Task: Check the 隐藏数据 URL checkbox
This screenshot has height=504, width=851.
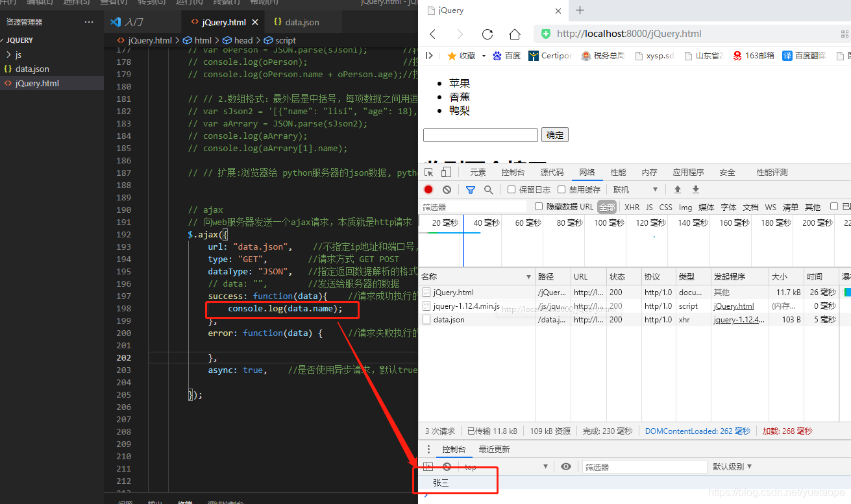Action: pyautogui.click(x=539, y=207)
